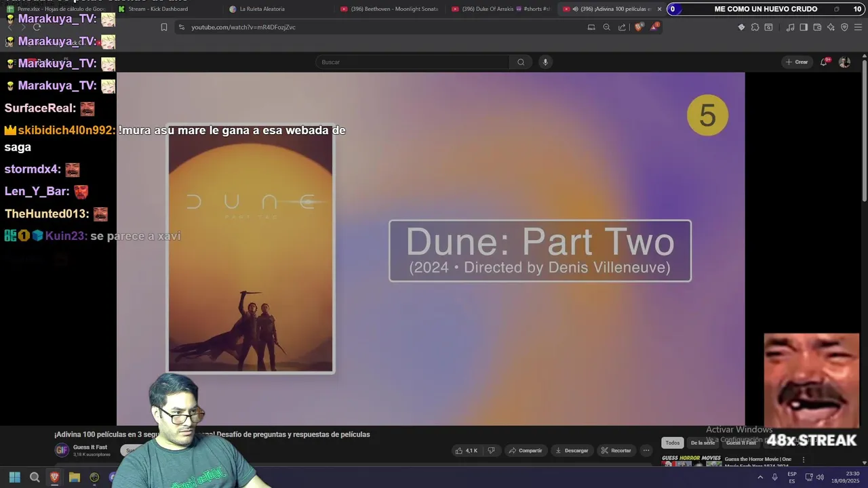Image resolution: width=868 pixels, height=488 pixels.
Task: Share this page via address bar icon
Action: [x=622, y=27]
